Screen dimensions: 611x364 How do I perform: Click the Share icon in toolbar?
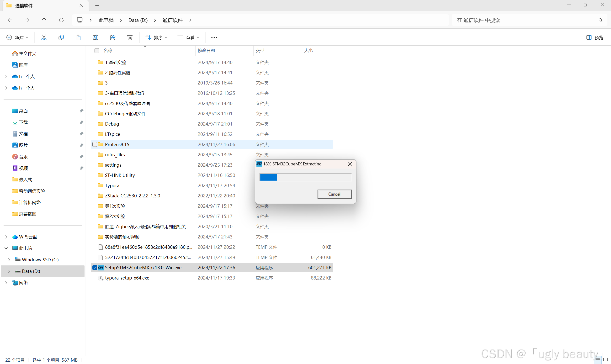113,37
